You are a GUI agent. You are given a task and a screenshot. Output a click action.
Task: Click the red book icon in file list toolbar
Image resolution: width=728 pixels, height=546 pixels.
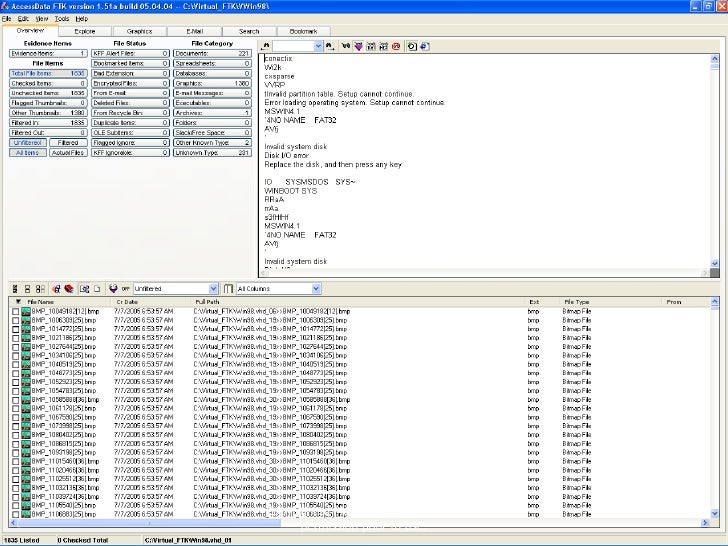pyautogui.click(x=69, y=289)
